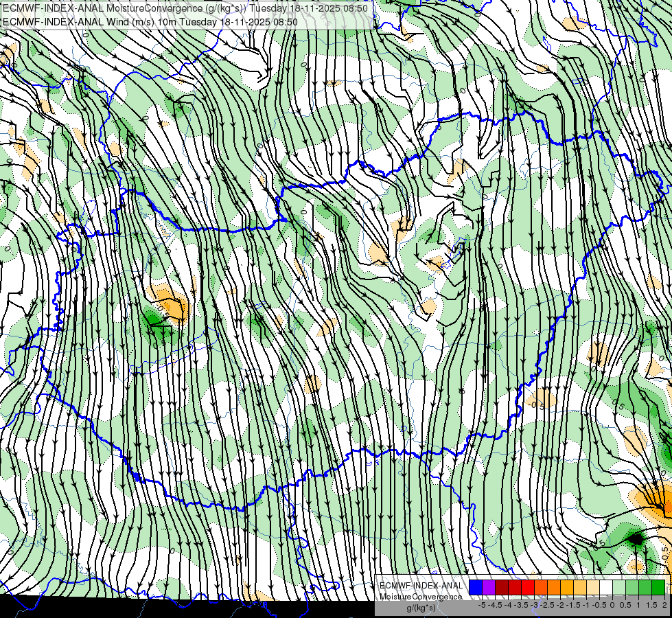
Task: Pick the orange swatch between -2.5 and -2
Action: [554, 587]
